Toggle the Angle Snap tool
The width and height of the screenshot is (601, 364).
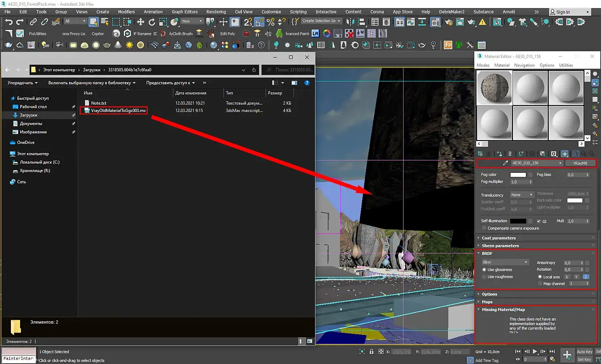259,22
